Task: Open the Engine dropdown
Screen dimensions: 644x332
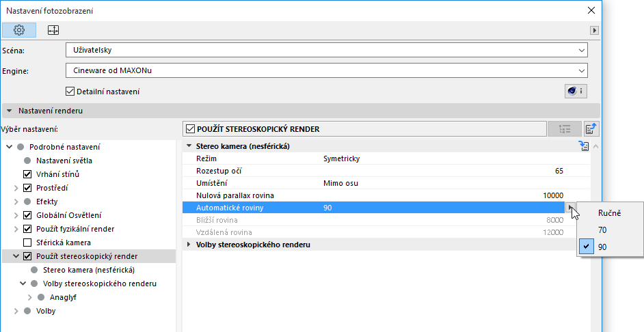Action: 327,70
